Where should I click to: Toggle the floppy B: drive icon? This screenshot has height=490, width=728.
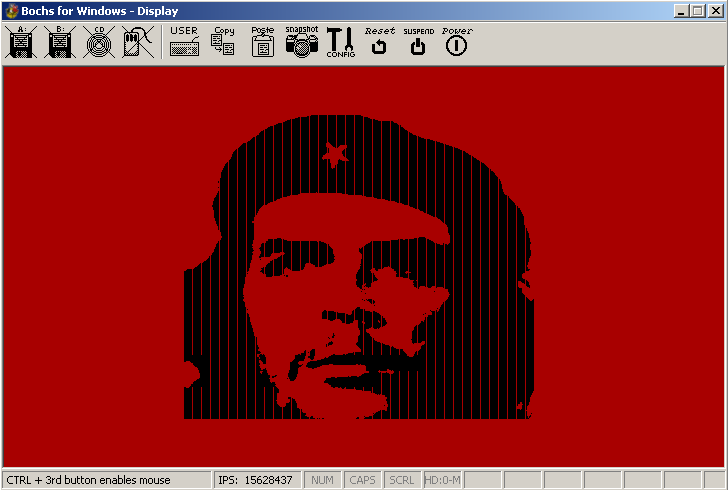point(60,42)
